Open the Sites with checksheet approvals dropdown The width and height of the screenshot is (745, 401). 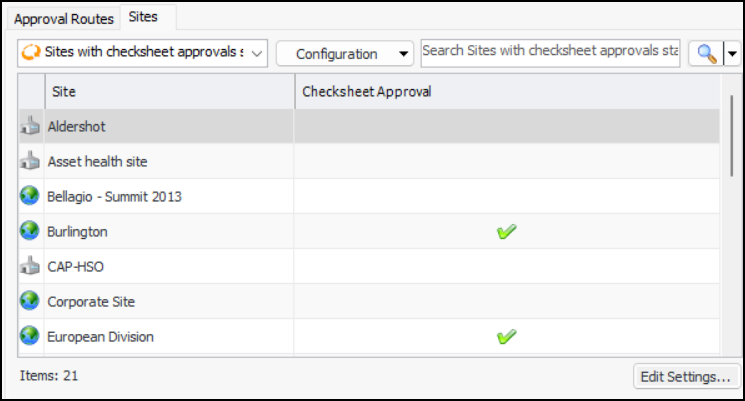[143, 54]
